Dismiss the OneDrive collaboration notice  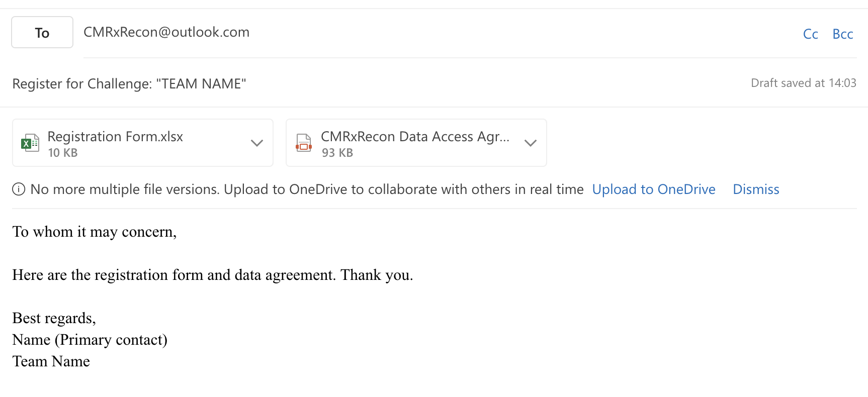pyautogui.click(x=756, y=189)
